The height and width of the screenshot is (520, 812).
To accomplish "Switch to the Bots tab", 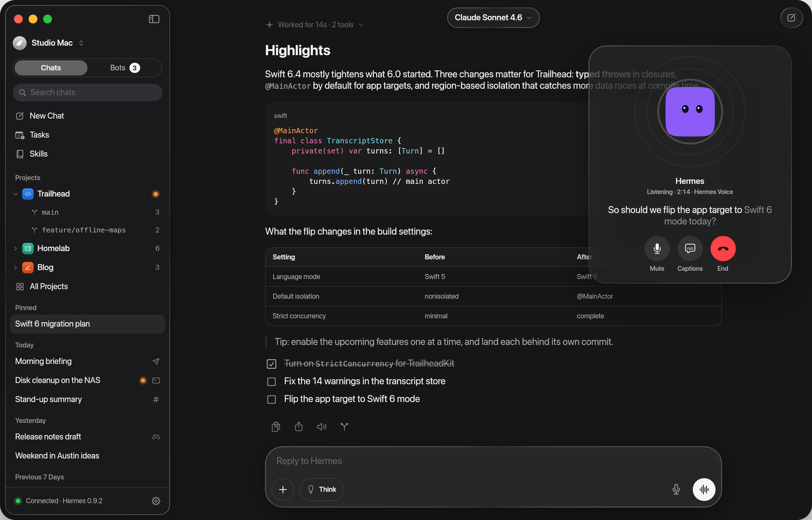I will 124,68.
